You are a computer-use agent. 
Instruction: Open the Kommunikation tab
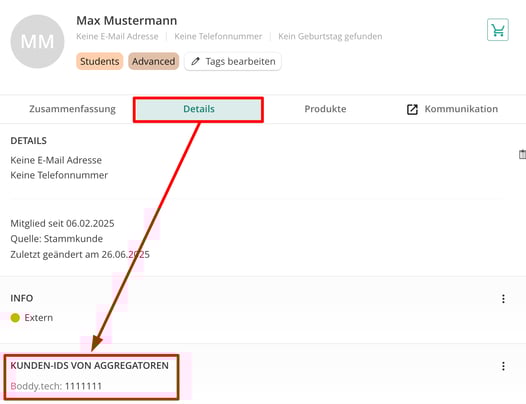tap(452, 109)
